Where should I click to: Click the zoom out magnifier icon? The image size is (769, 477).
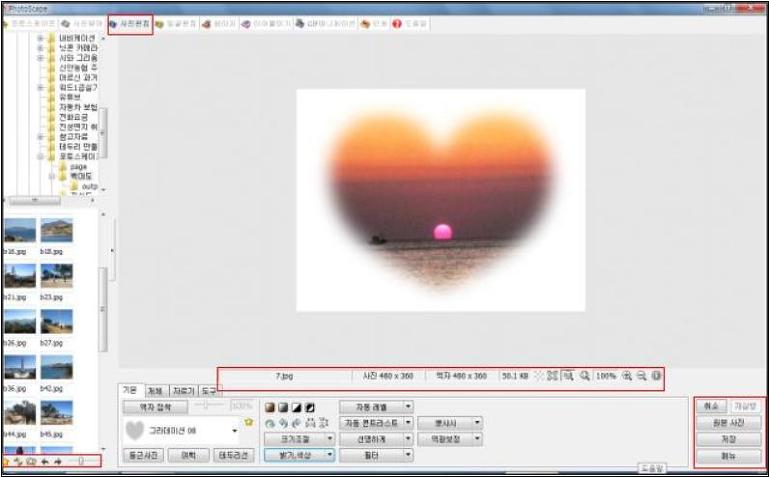(642, 376)
